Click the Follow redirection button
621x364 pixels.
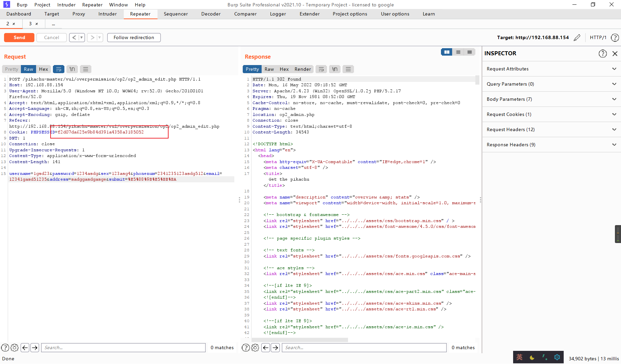point(134,37)
